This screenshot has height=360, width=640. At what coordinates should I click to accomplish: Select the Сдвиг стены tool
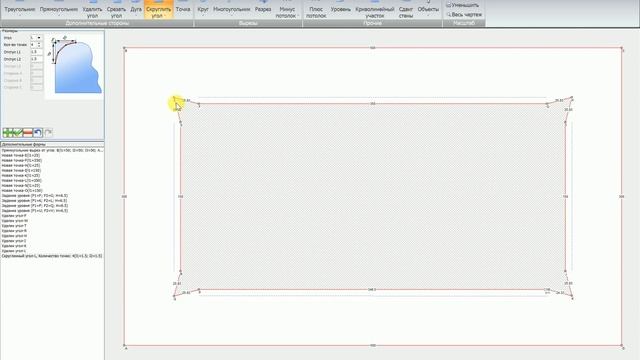click(406, 10)
